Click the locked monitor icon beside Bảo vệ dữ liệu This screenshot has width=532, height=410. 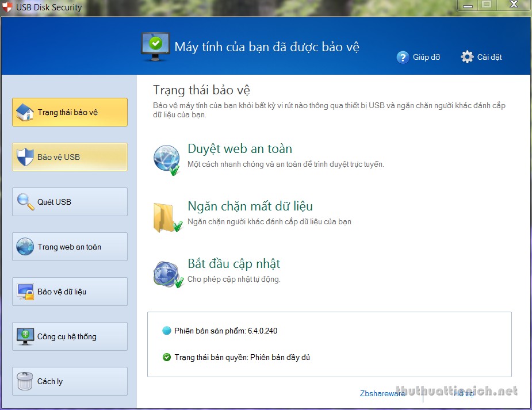(x=25, y=292)
